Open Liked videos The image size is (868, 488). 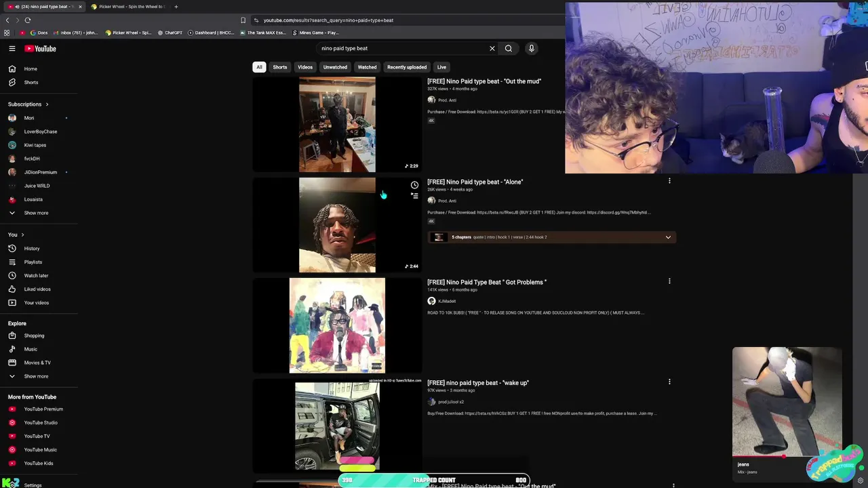pyautogui.click(x=38, y=289)
